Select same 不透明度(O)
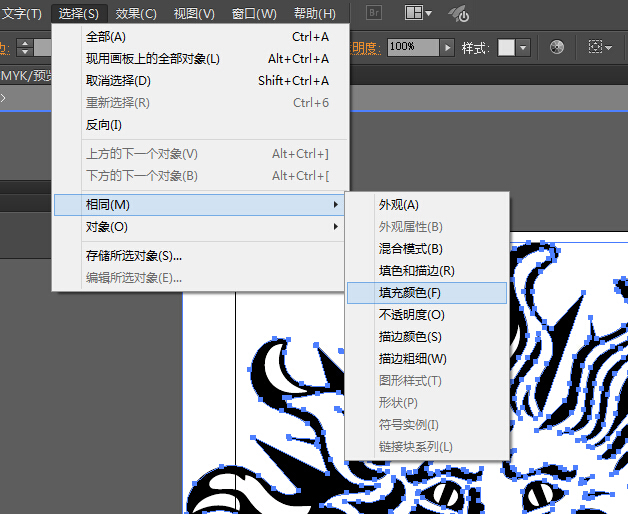 [x=427, y=315]
